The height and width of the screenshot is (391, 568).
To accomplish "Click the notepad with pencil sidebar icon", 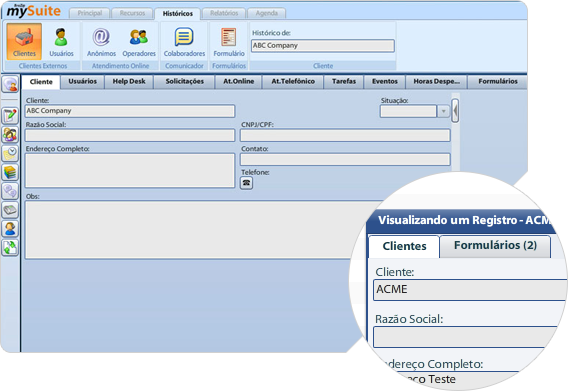I will tap(10, 116).
